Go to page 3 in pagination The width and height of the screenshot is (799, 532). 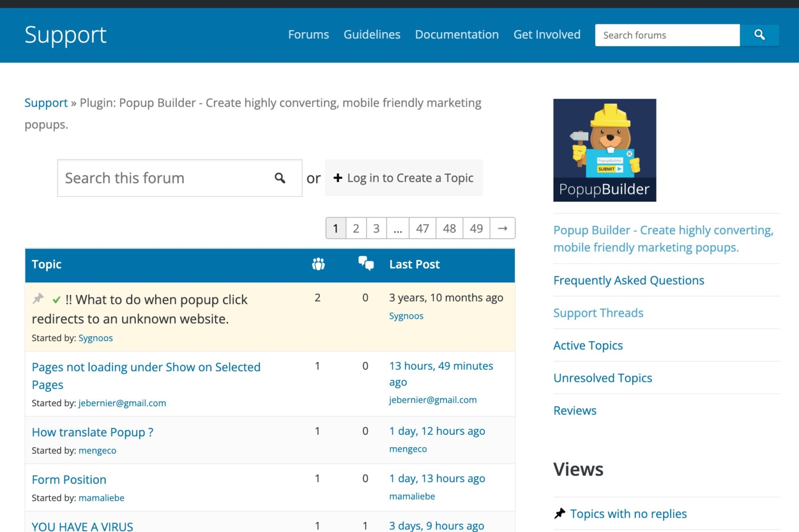(377, 228)
